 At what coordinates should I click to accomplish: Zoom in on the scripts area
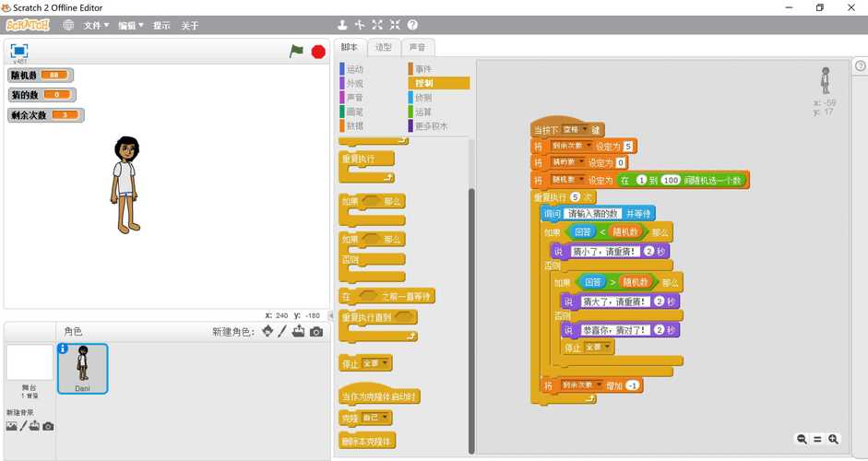click(x=834, y=440)
